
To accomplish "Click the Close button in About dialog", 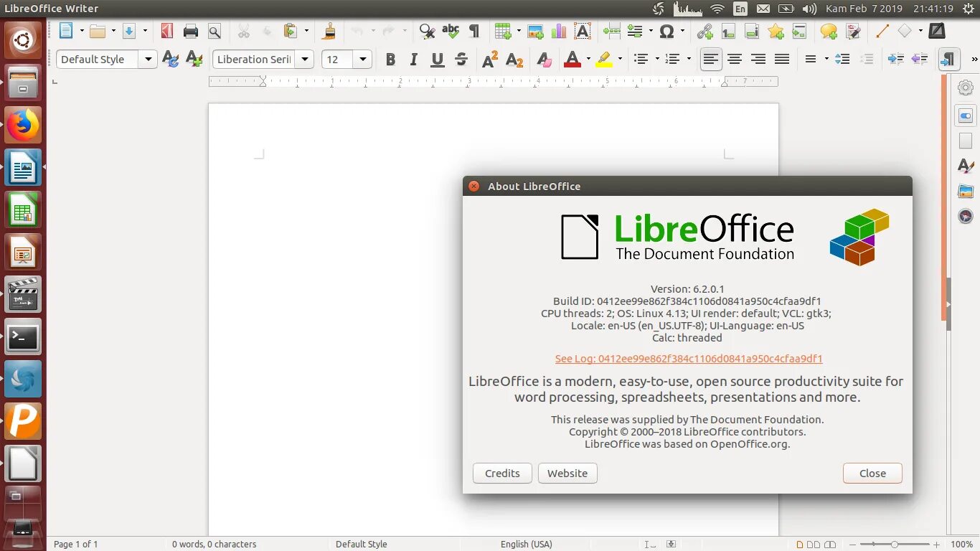I will 872,473.
